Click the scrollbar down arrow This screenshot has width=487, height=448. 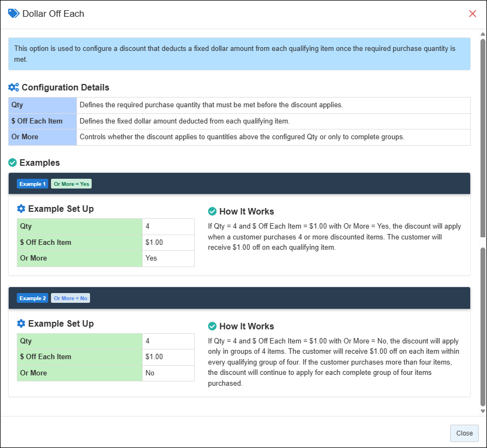coord(483,411)
